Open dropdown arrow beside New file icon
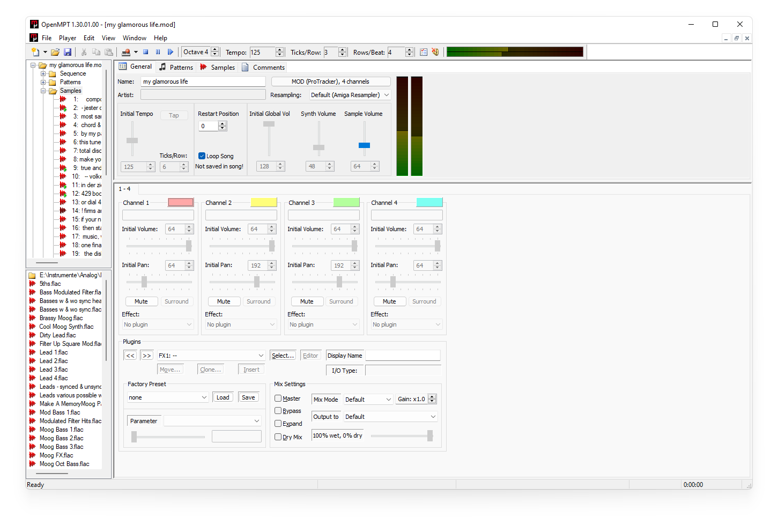 (45, 52)
